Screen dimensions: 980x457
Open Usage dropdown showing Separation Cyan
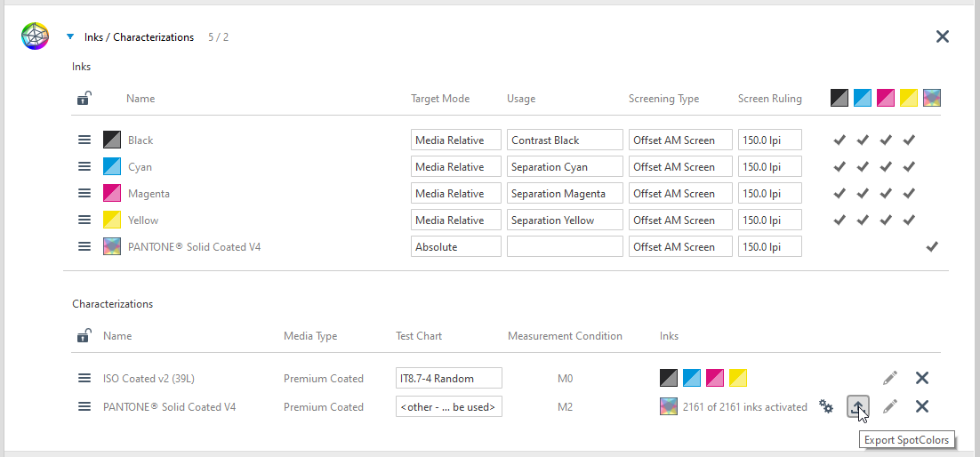coord(565,167)
